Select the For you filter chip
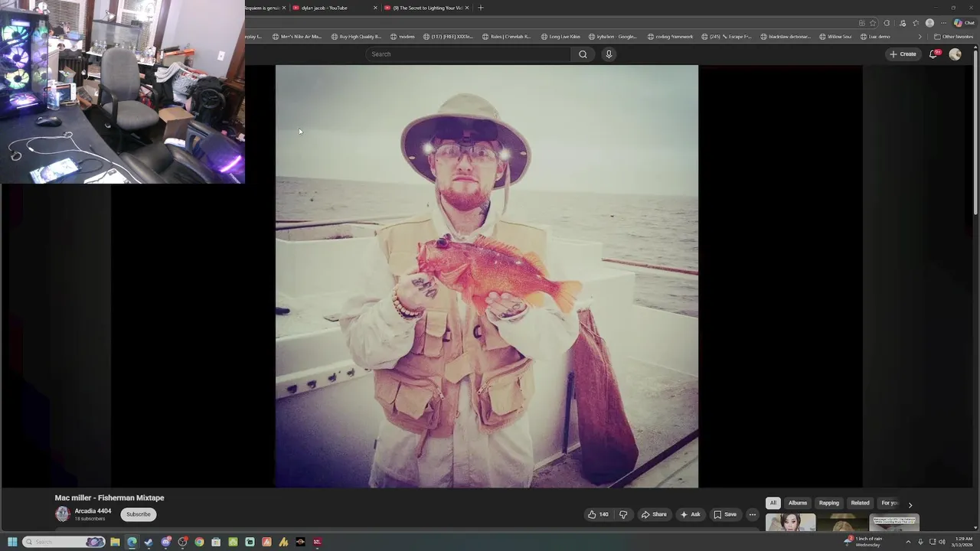This screenshot has width=980, height=551. 889,503
